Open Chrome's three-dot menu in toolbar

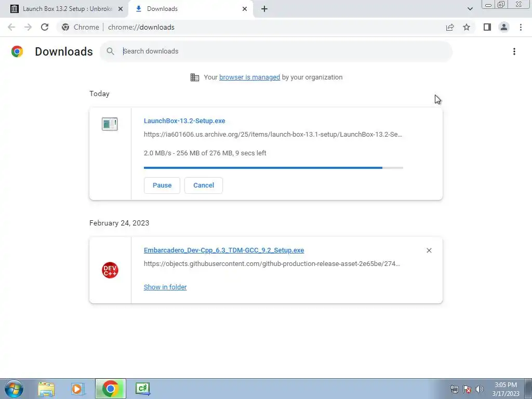coord(521,27)
